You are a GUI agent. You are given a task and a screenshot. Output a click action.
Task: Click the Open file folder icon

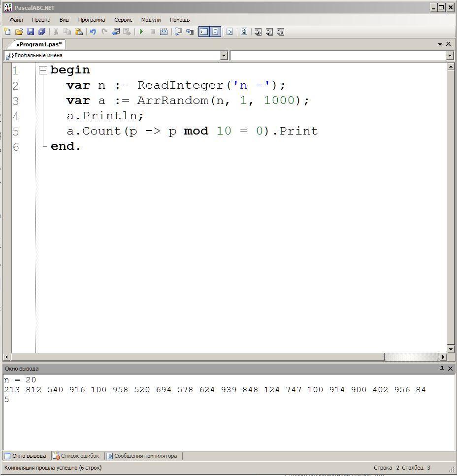click(19, 32)
